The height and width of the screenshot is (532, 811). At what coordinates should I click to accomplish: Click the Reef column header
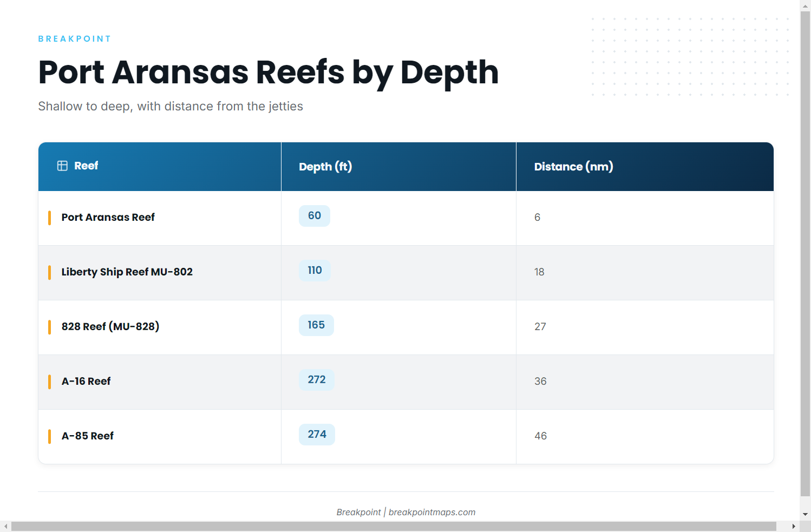160,167
